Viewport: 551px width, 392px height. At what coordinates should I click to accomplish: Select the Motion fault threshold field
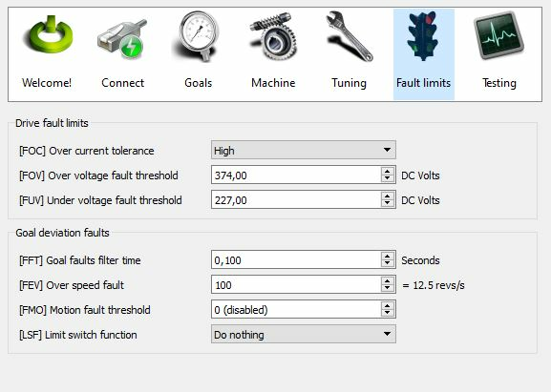(296, 310)
